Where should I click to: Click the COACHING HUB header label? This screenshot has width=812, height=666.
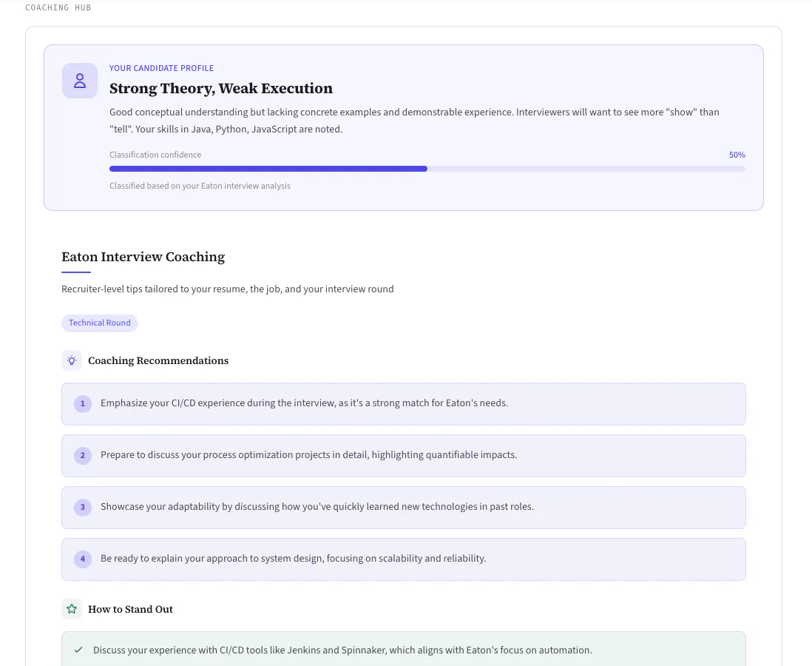click(58, 8)
